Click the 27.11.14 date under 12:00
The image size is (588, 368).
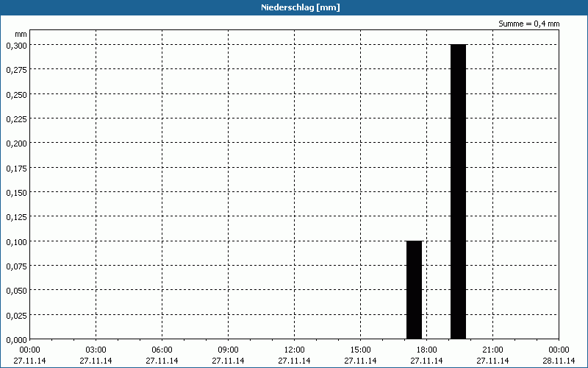[295, 361]
